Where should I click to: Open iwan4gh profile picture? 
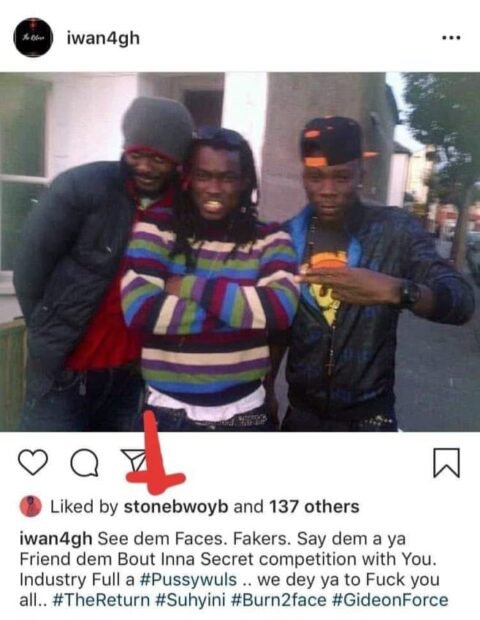pos(33,37)
